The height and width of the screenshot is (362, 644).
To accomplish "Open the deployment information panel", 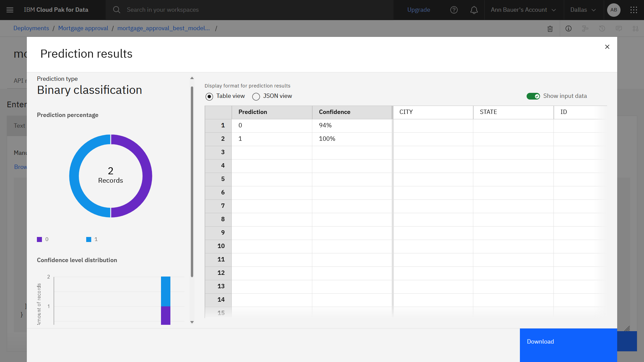I will point(569,28).
